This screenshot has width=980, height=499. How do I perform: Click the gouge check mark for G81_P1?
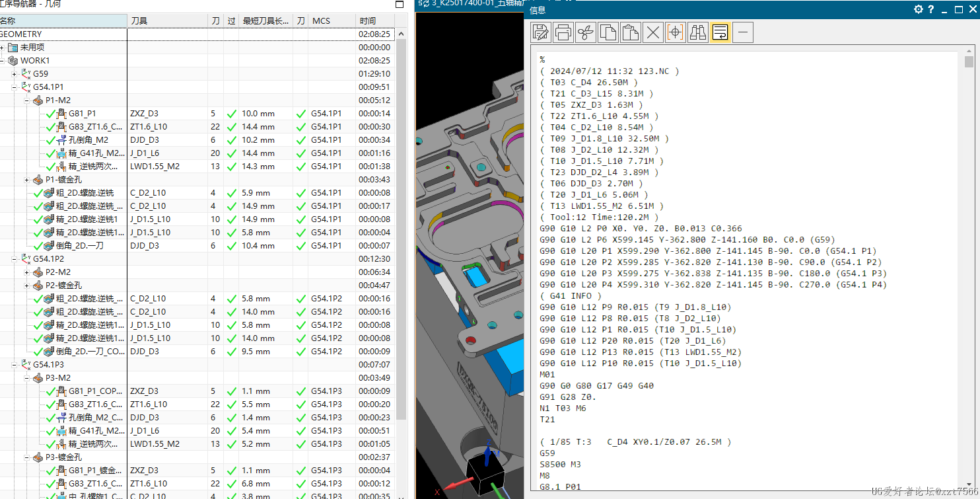232,113
